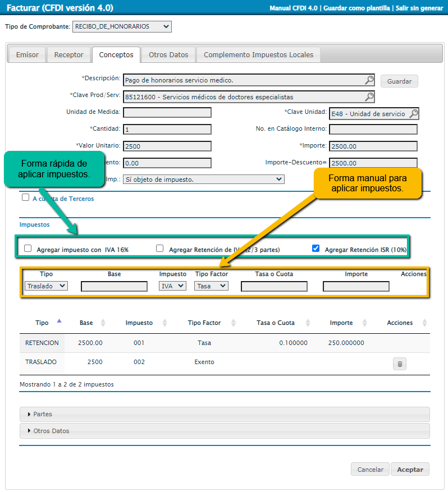This screenshot has width=448, height=492.
Task: Click the manual Tasa o Cuota input field
Action: coord(274,286)
